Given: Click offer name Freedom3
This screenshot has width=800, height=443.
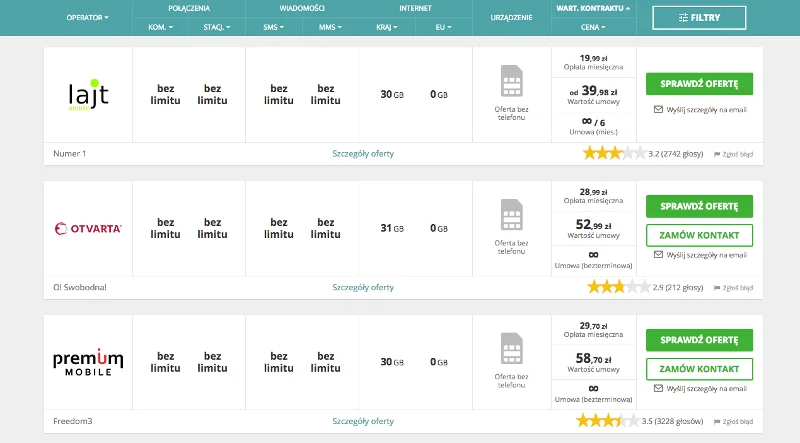Looking at the screenshot, I should 72,421.
